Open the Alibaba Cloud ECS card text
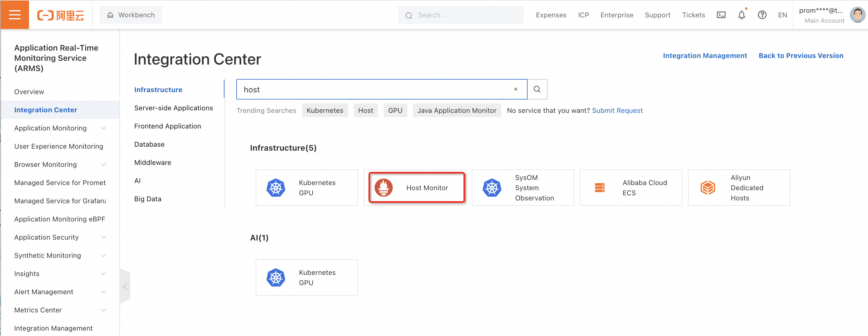Image resolution: width=868 pixels, height=336 pixels. click(644, 188)
